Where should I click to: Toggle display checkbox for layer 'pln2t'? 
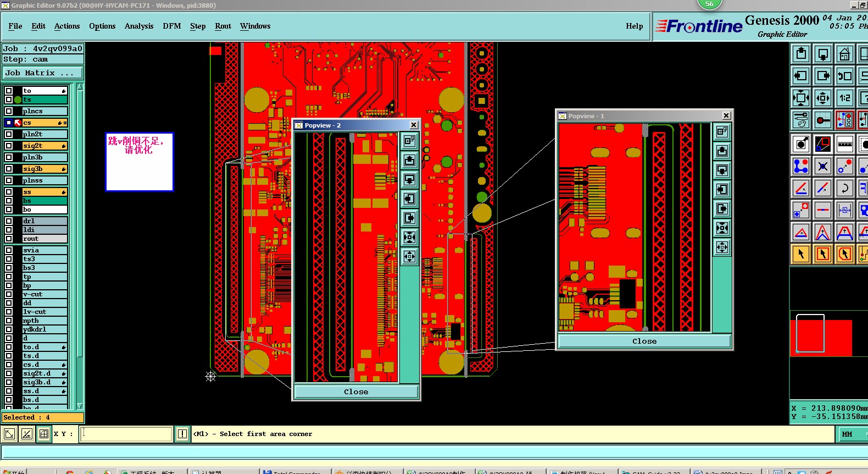pos(9,134)
